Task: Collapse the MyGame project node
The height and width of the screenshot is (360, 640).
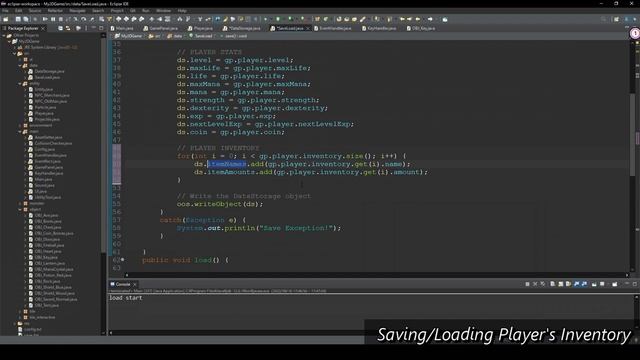Action: [x=9, y=41]
